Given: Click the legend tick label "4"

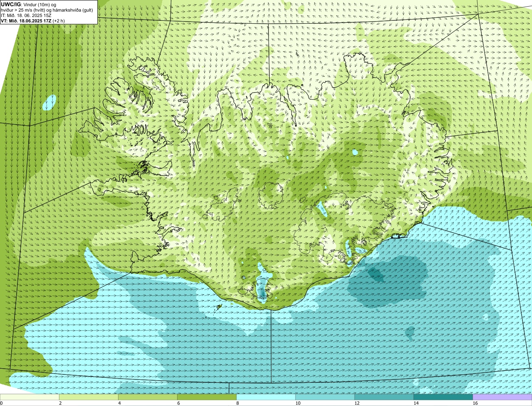Looking at the screenshot, I should pos(119,403).
